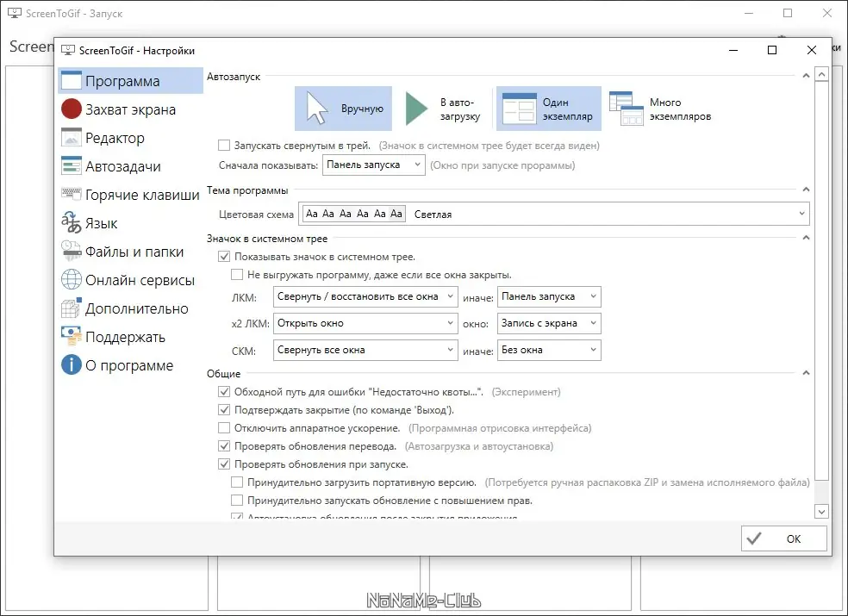The width and height of the screenshot is (848, 616).
Task: Toggle Обходной путь для ошибки checkbox
Action: click(224, 391)
